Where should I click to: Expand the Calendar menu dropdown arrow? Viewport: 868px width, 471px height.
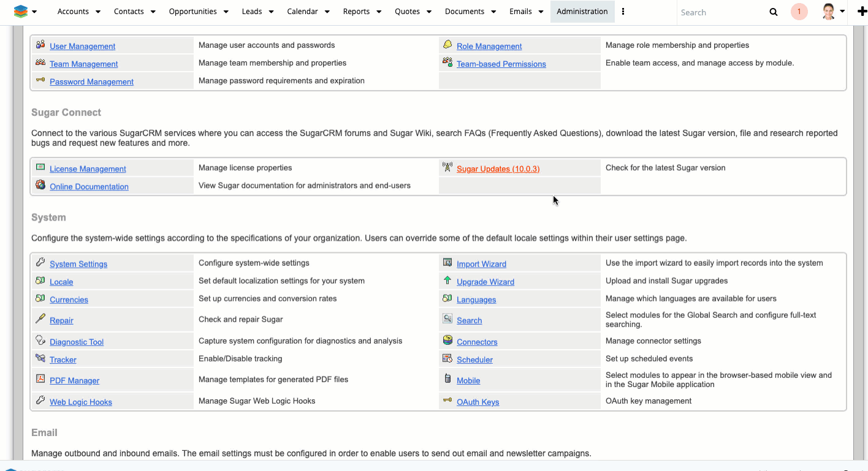(x=327, y=12)
